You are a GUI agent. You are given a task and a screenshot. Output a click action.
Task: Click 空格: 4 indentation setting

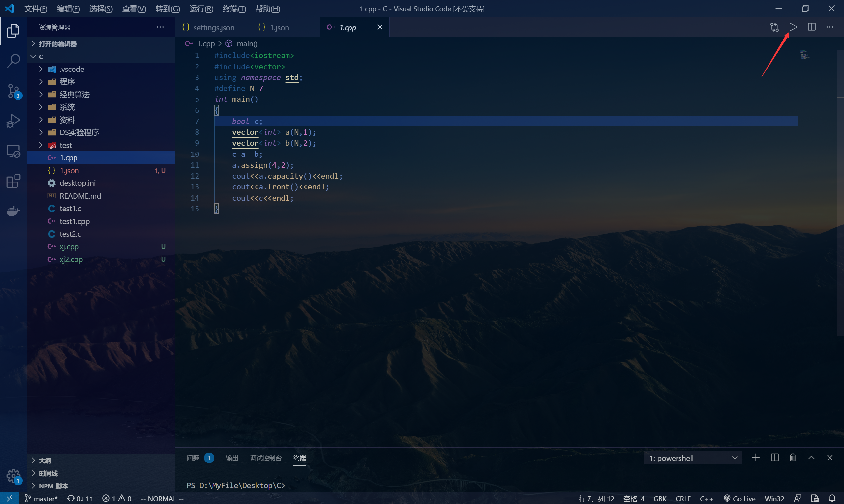(634, 499)
